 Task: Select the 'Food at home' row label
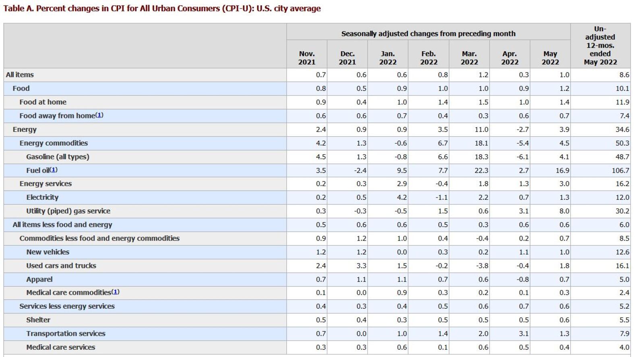tap(43, 102)
